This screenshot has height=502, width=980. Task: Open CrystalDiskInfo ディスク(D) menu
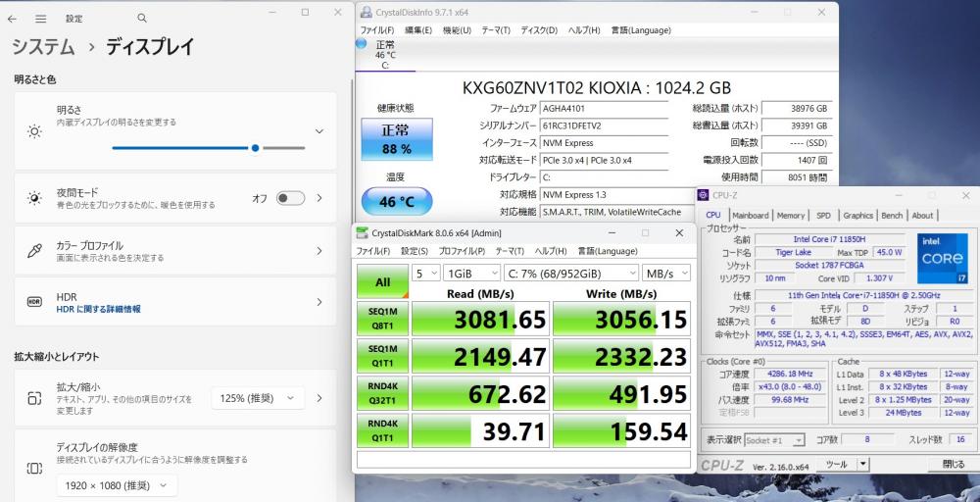(x=539, y=30)
